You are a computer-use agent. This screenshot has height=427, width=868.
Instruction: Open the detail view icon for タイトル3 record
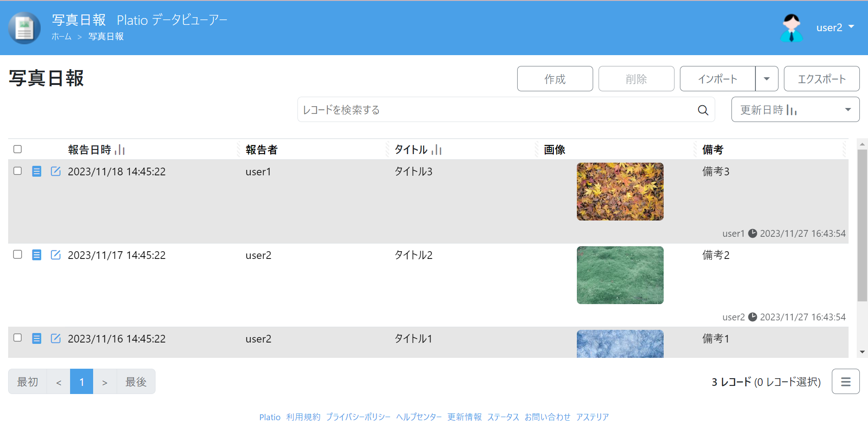[x=37, y=171]
